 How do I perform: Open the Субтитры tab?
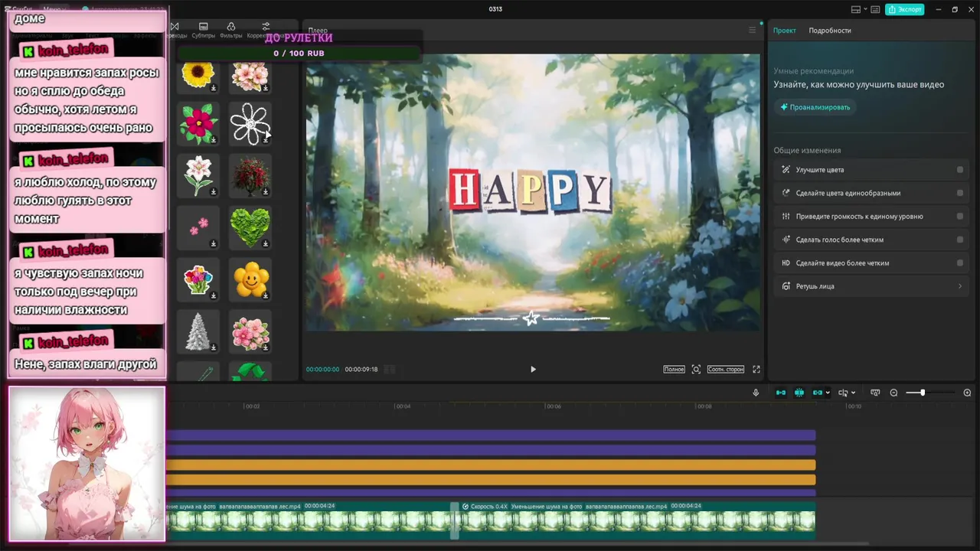203,31
